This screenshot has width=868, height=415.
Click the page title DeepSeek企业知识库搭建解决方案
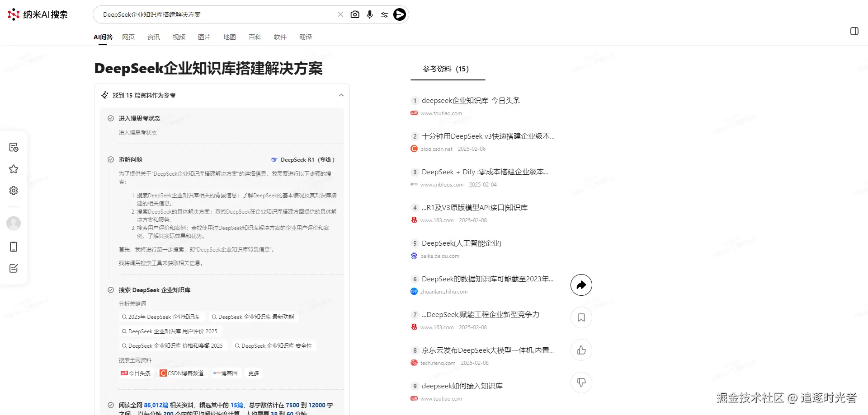(208, 68)
